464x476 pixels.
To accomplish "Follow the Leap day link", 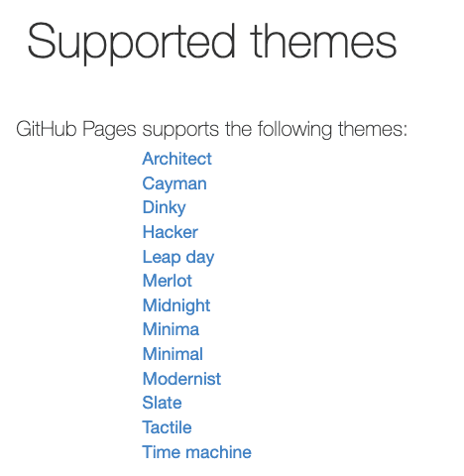I will click(178, 257).
